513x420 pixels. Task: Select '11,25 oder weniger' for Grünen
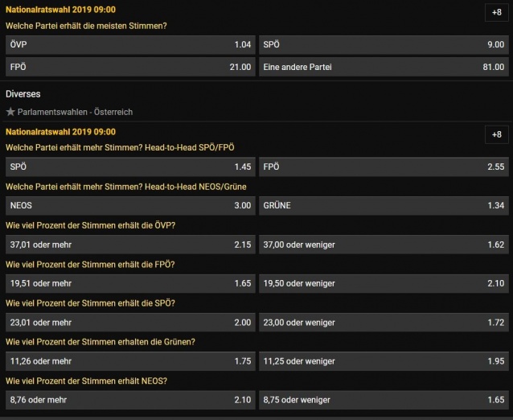click(x=384, y=361)
